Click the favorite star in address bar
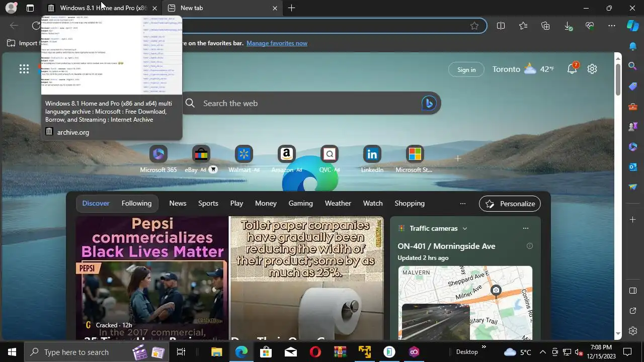The width and height of the screenshot is (644, 362). (474, 26)
